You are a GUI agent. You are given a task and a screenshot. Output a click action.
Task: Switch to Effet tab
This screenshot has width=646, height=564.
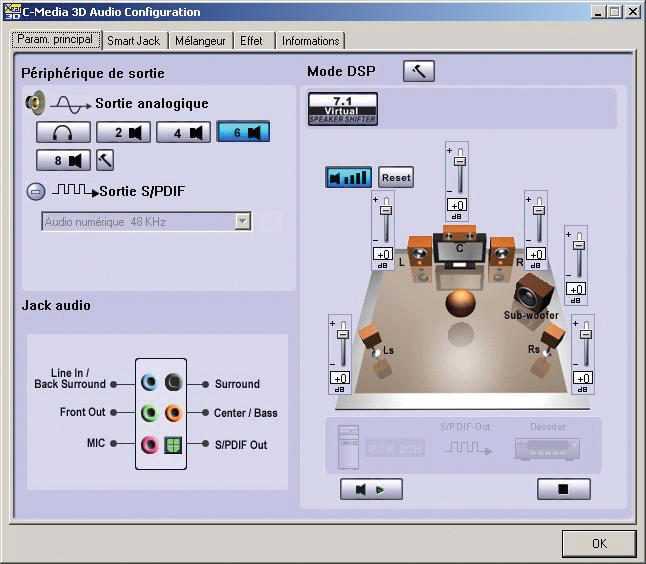(251, 41)
